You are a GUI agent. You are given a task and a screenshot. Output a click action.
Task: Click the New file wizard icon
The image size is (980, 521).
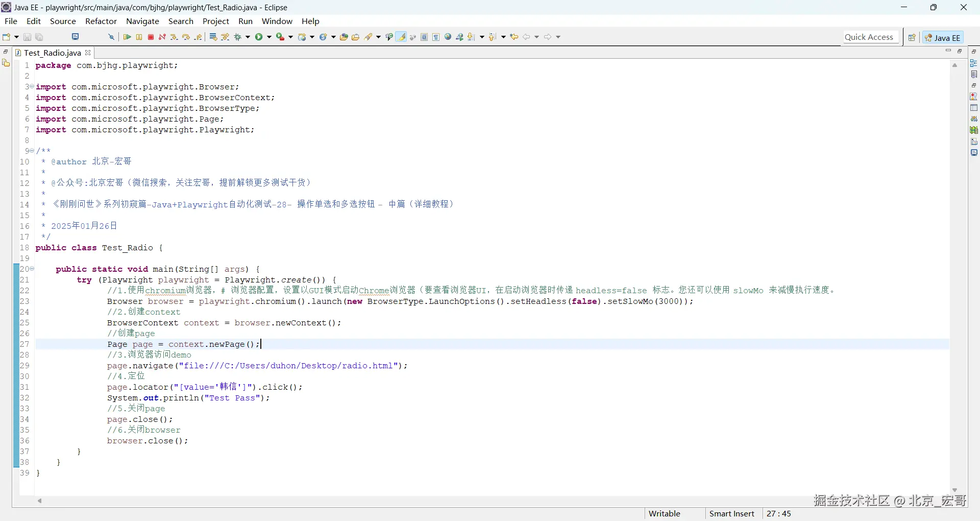click(7, 37)
